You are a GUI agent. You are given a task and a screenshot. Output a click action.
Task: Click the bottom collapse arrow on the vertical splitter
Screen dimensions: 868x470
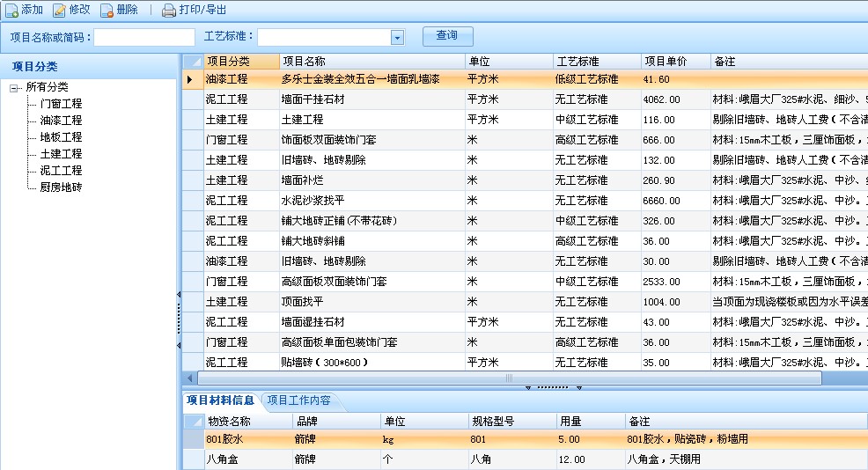click(x=178, y=345)
